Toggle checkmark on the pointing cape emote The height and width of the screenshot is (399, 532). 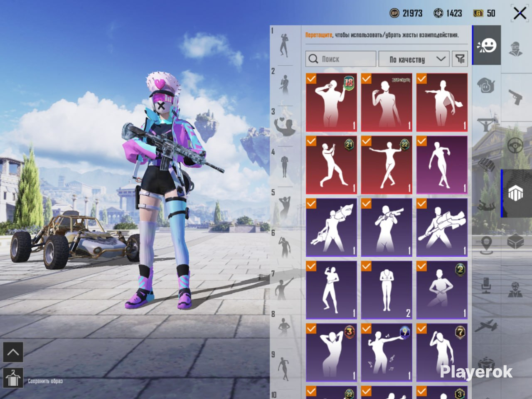point(422,79)
